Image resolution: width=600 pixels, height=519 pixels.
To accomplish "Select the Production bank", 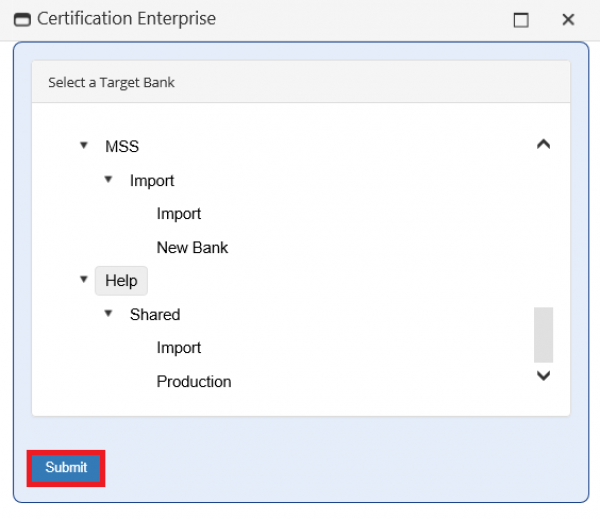I will click(194, 382).
